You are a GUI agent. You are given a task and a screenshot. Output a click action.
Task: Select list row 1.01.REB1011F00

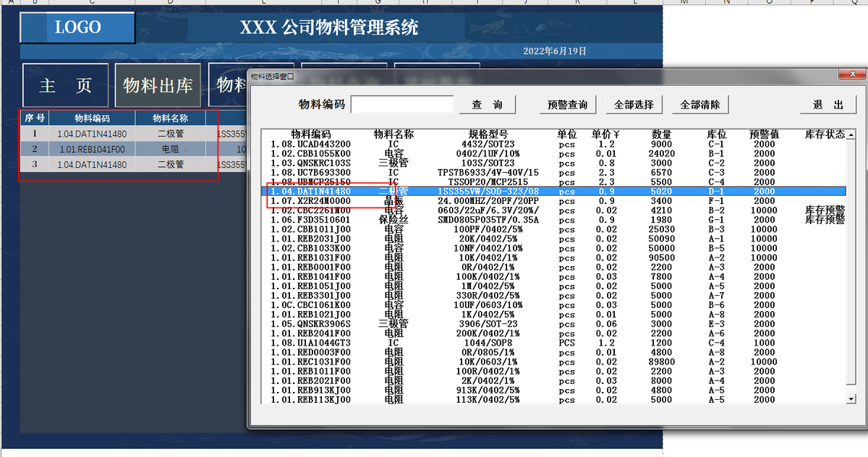(x=553, y=371)
